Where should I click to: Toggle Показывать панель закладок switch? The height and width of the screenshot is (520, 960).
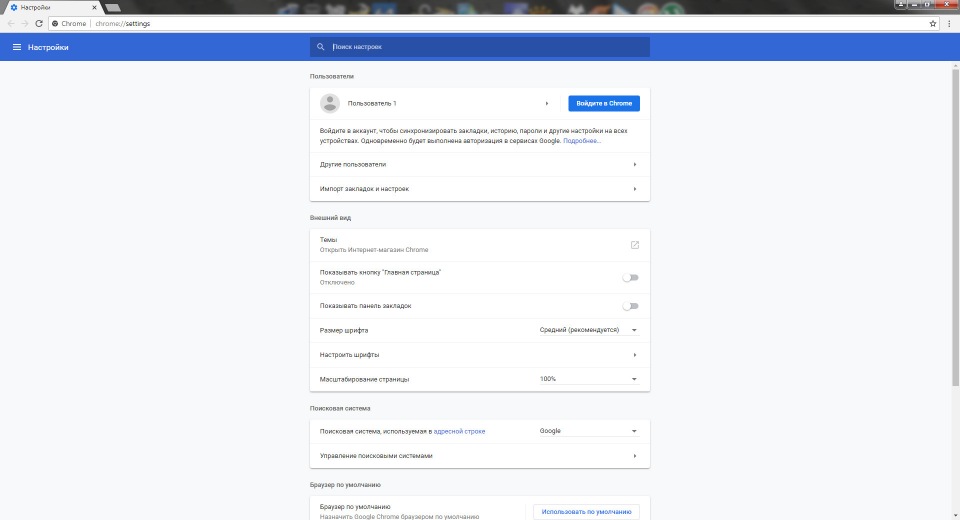pos(630,306)
